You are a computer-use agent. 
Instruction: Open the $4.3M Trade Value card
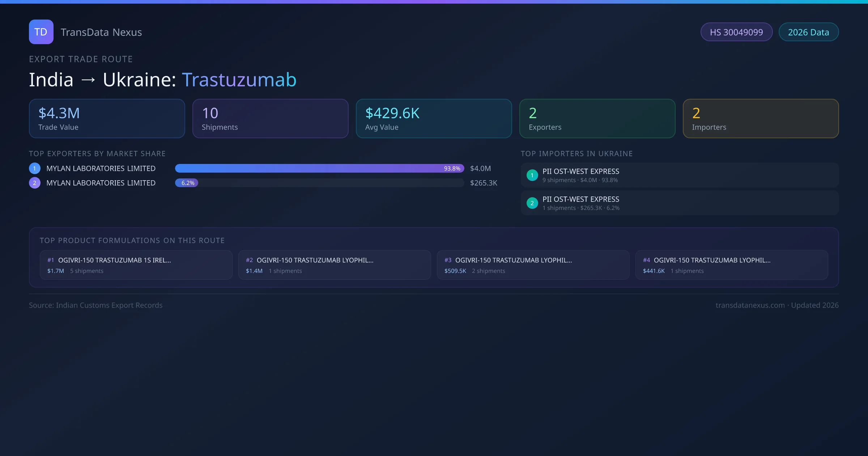[107, 119]
